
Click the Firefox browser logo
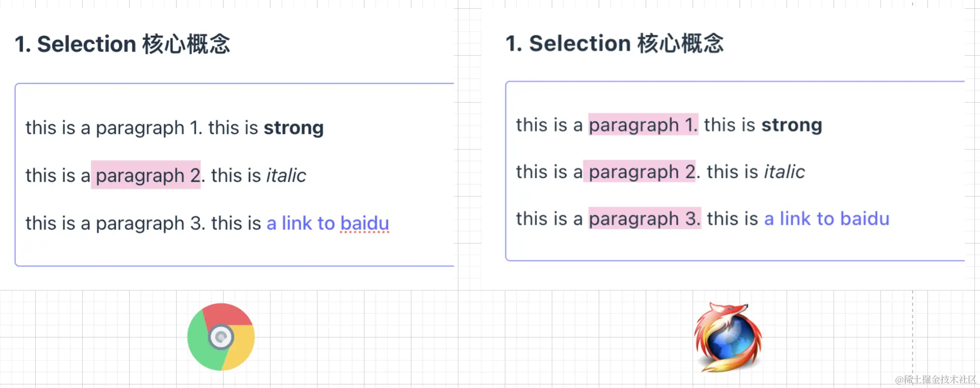(x=728, y=337)
